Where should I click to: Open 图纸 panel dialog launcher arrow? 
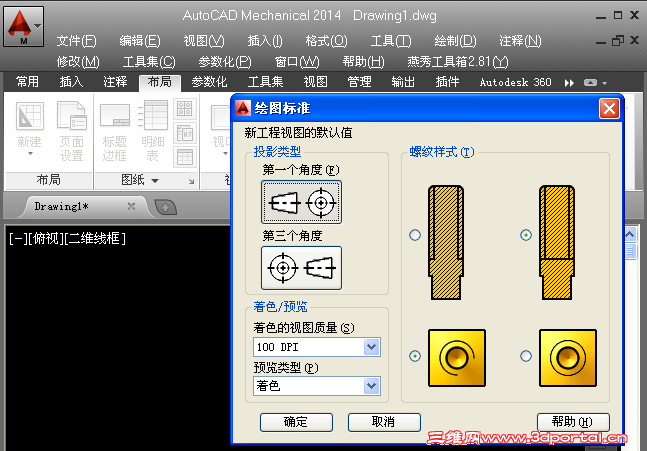[x=191, y=181]
